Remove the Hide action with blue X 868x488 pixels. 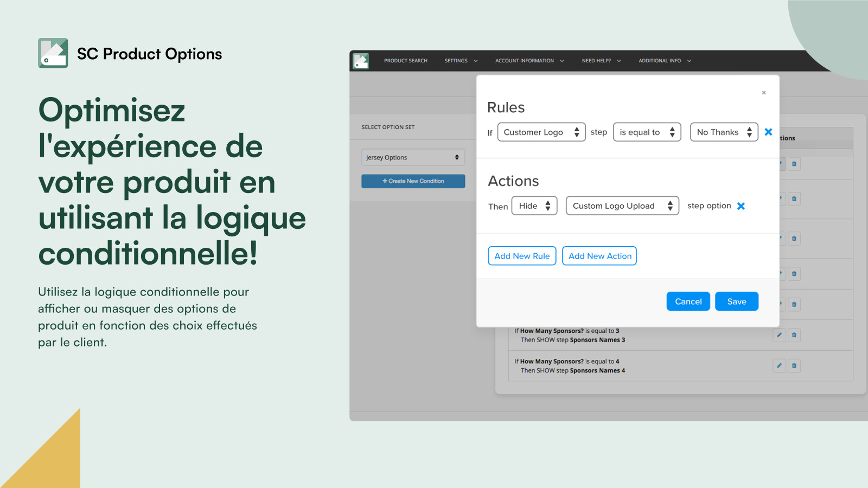coord(741,206)
